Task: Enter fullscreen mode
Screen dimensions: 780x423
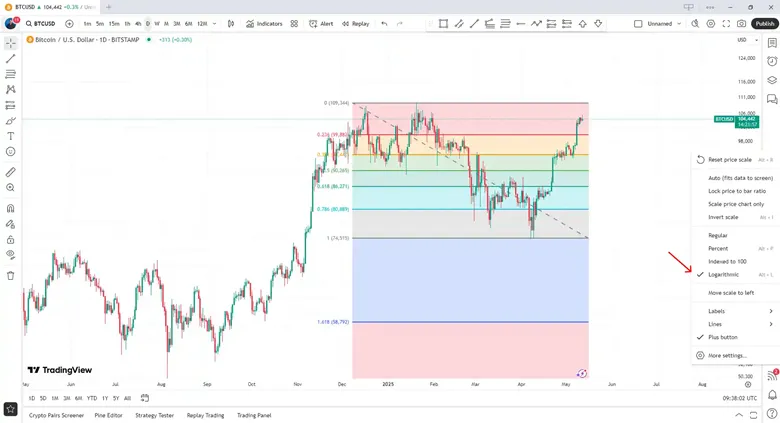Action: (x=726, y=23)
